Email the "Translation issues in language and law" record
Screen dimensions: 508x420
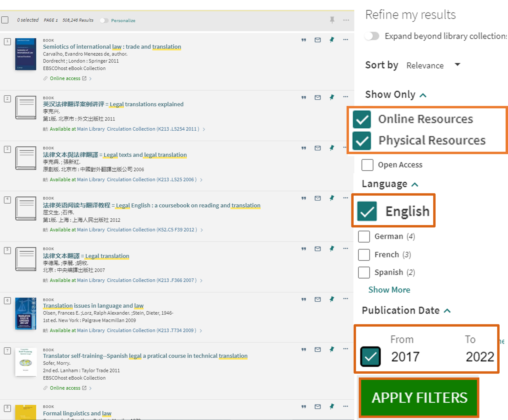pos(317,299)
